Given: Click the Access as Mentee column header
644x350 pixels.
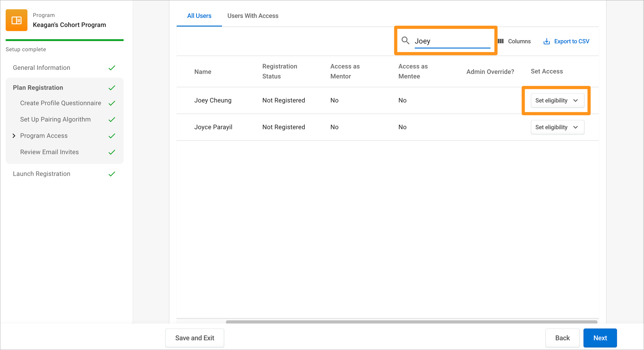Looking at the screenshot, I should [413, 71].
